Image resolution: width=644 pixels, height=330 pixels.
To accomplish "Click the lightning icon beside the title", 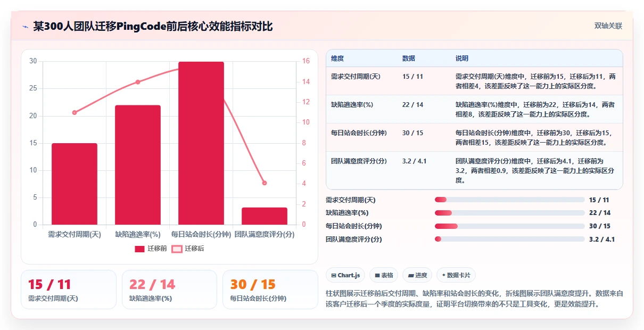I will click(25, 26).
